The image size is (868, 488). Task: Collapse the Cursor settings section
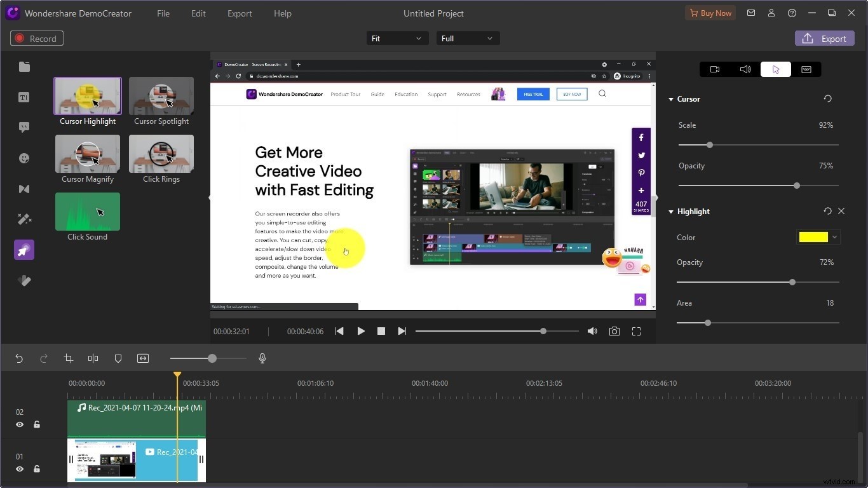click(671, 99)
